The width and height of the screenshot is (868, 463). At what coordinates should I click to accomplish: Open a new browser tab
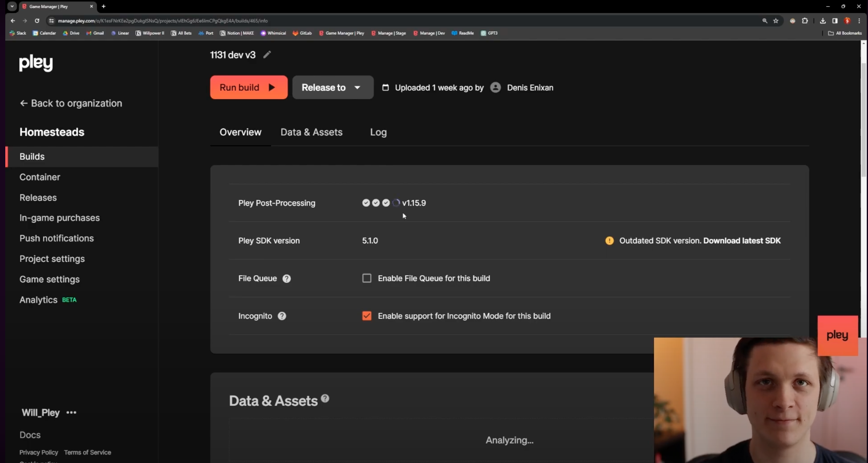(x=104, y=7)
